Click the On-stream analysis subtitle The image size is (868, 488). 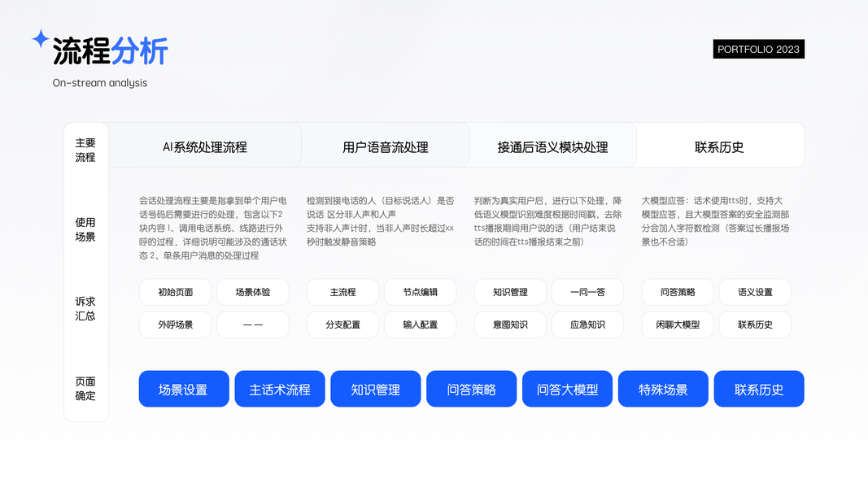(100, 83)
